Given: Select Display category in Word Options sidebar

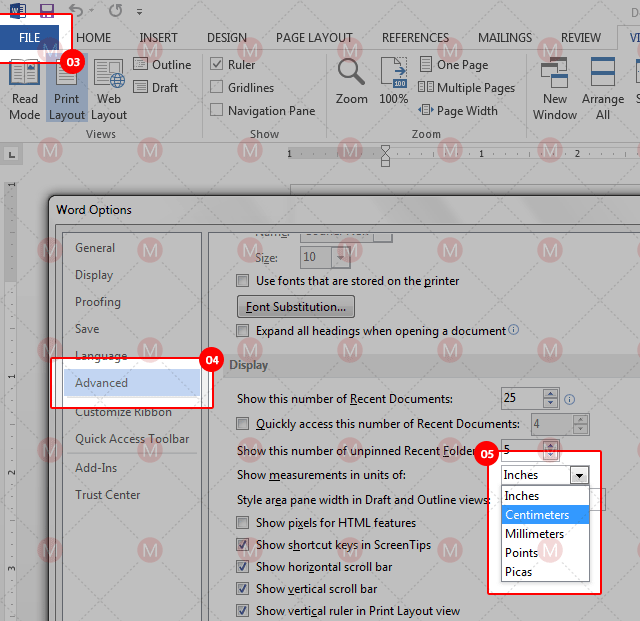Looking at the screenshot, I should pyautogui.click(x=132, y=275).
